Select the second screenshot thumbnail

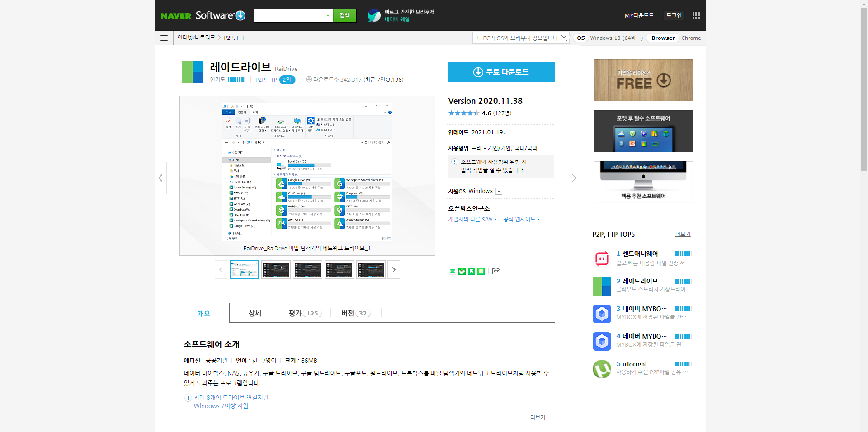(276, 270)
